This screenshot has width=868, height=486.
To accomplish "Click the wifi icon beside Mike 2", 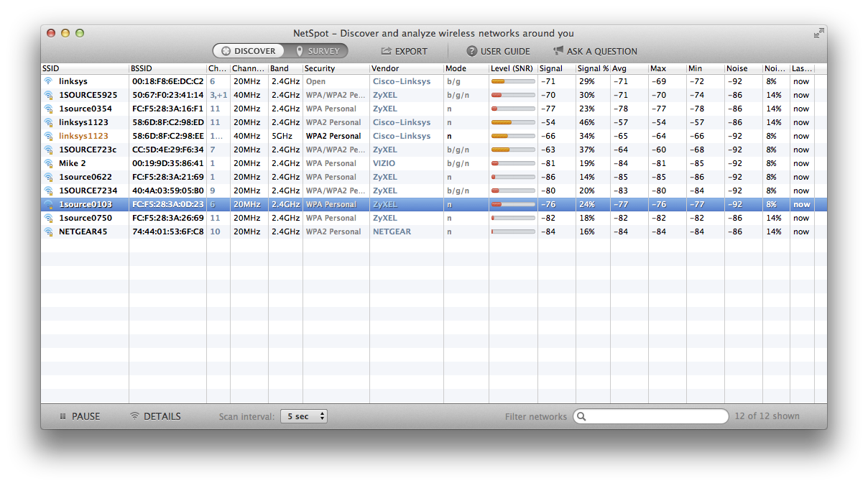I will pos(48,163).
